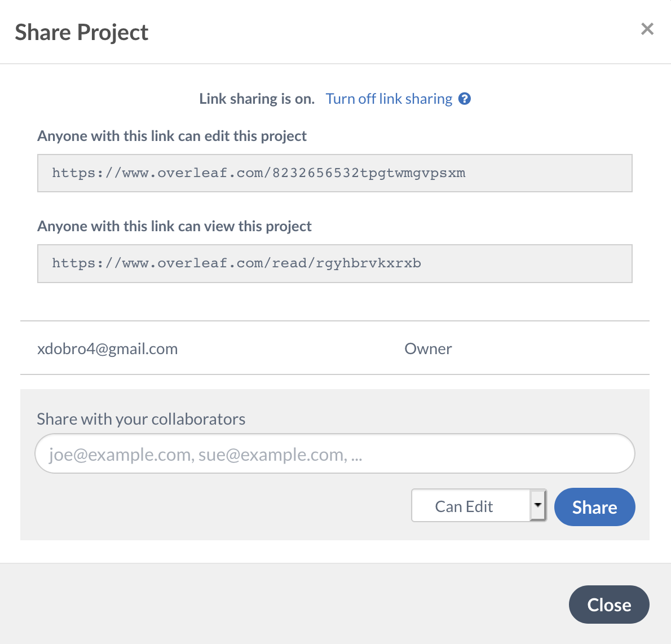Click the 'can view this project' link label
671x644 pixels.
(x=174, y=226)
